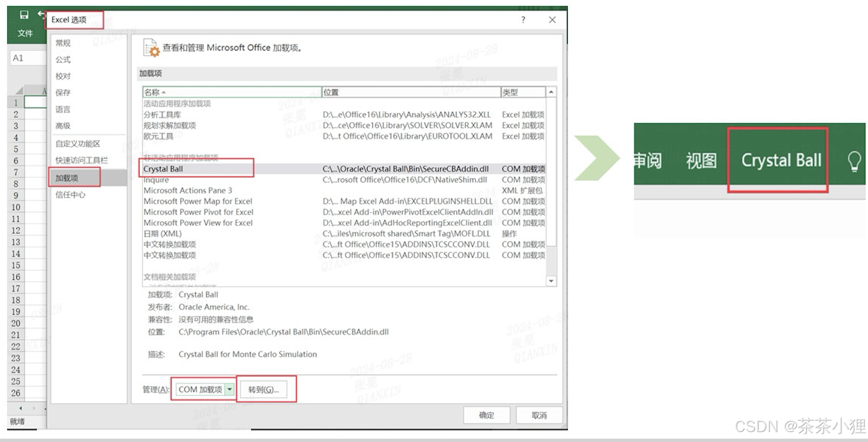The image size is (868, 442).
Task: Select Microsoft Power View for Excel row
Action: pos(344,223)
